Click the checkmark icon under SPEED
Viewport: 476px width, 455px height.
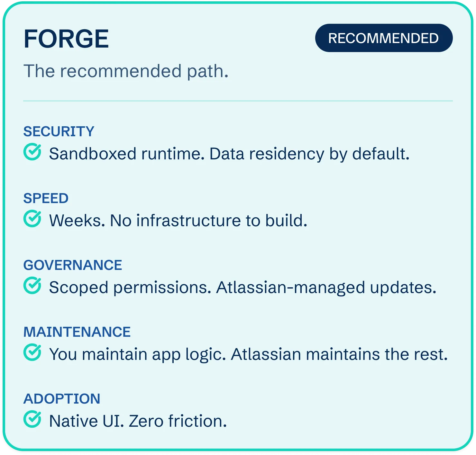pyautogui.click(x=32, y=219)
